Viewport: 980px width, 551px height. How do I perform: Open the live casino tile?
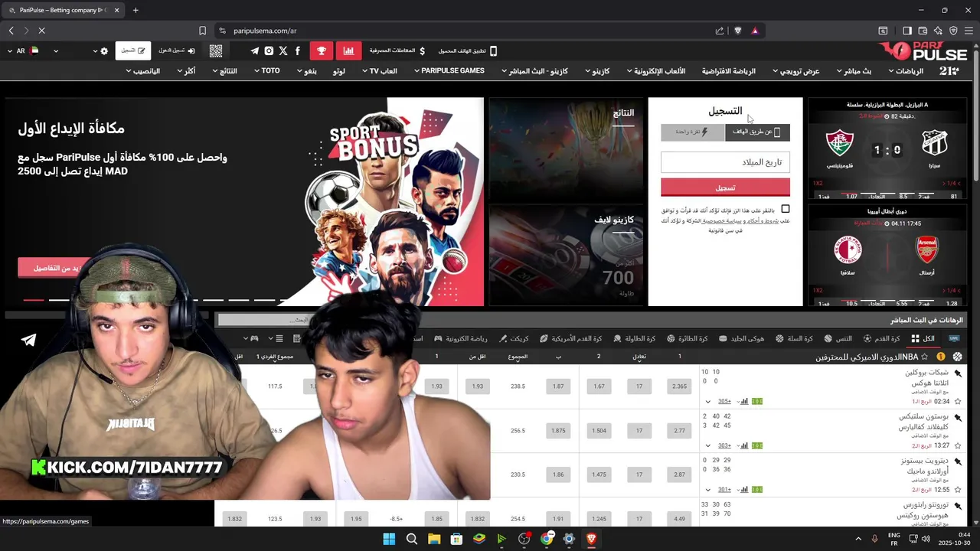pyautogui.click(x=567, y=256)
